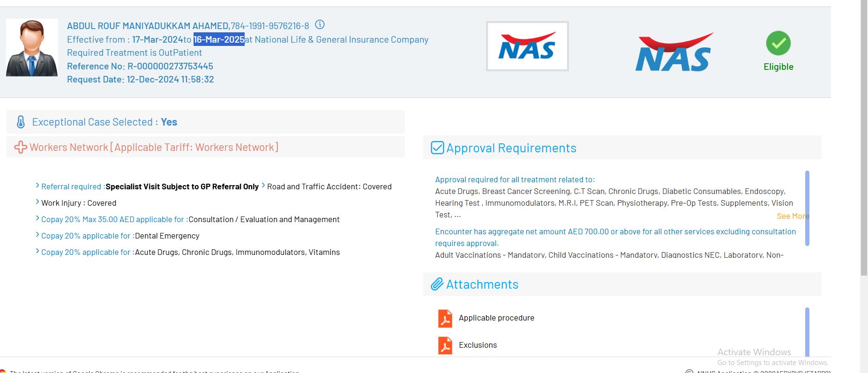The width and height of the screenshot is (868, 373).
Task: Click Reference No: R-000000273753445
Action: (x=140, y=66)
